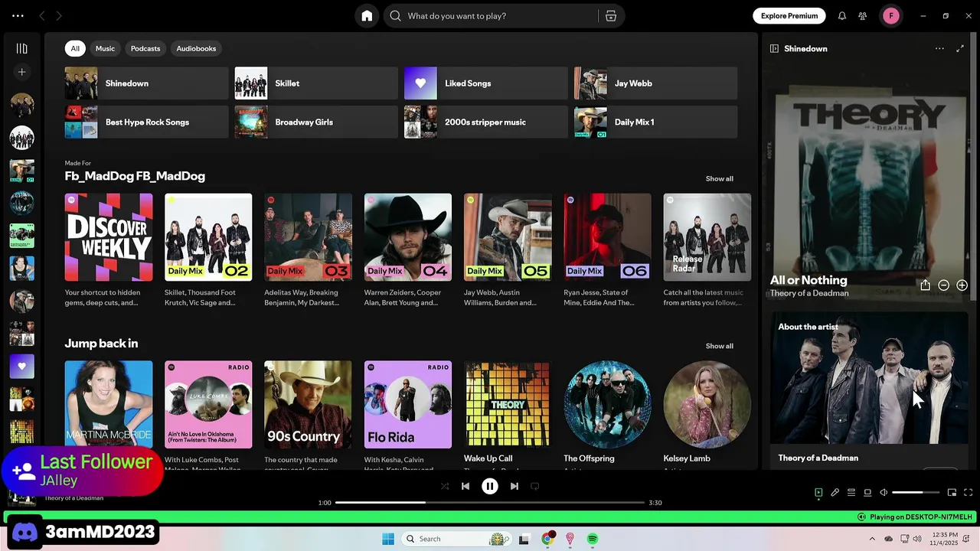Toggle repeat mode
Image resolution: width=980 pixels, height=551 pixels.
coord(535,486)
